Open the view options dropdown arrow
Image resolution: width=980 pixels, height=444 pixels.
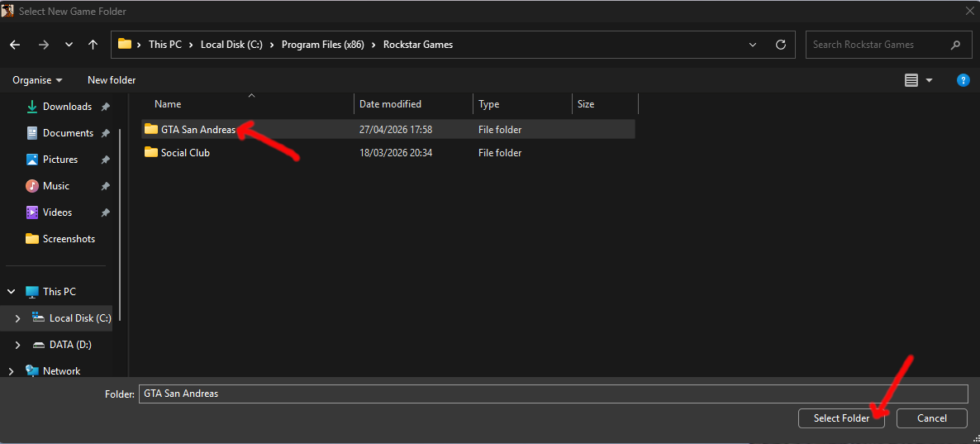coord(929,80)
